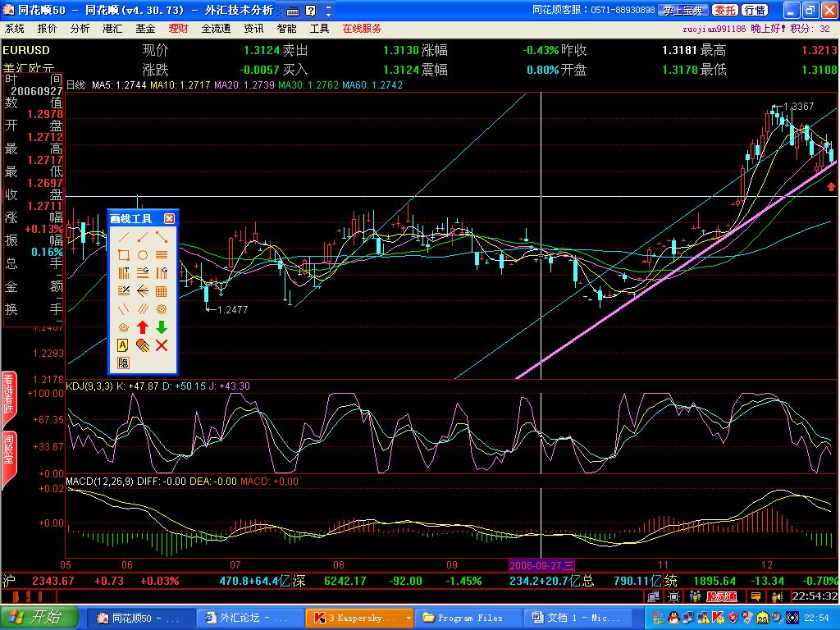Select the eraser tool in 画线工具
This screenshot has width=840, height=630.
click(x=143, y=345)
